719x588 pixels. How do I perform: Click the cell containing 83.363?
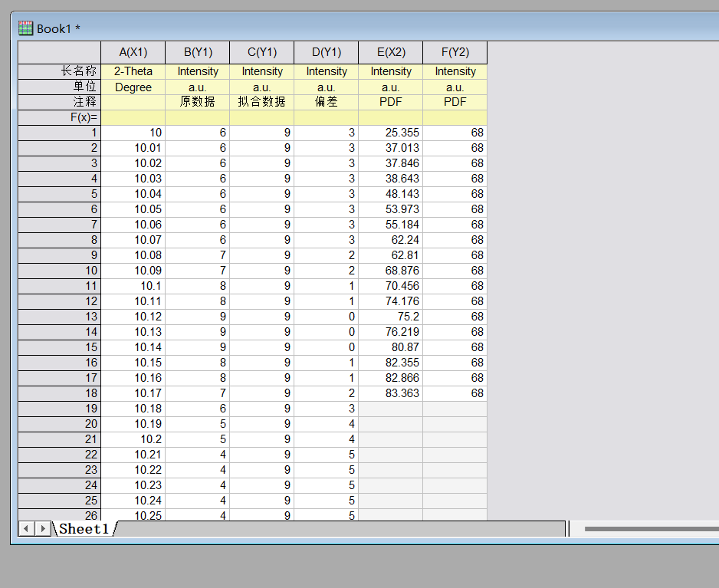point(390,393)
